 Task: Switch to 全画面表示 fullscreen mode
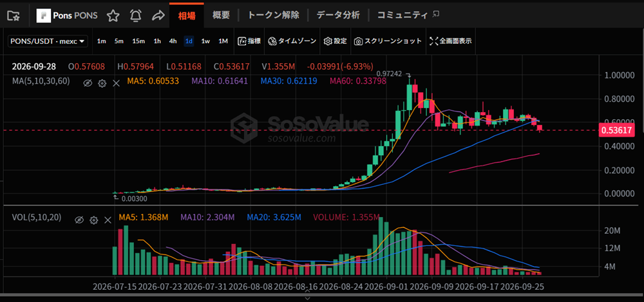point(451,41)
